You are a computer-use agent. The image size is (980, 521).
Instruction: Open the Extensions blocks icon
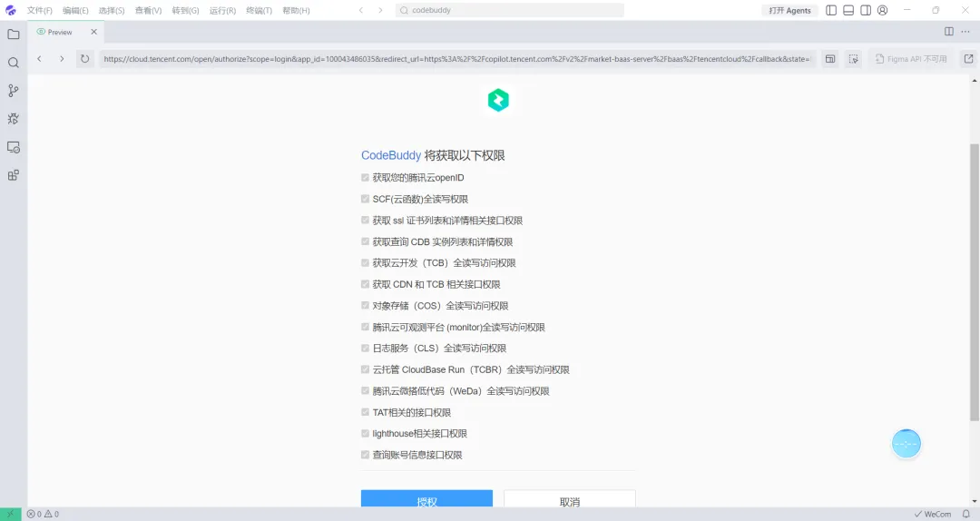click(13, 175)
